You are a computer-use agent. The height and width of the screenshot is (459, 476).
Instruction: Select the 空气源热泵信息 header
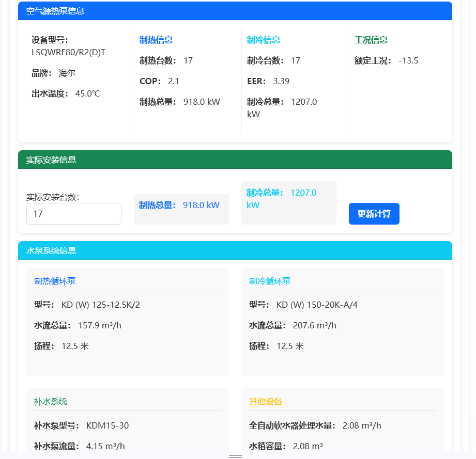(x=235, y=11)
